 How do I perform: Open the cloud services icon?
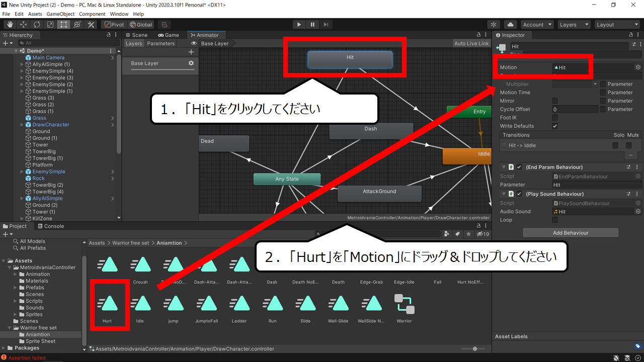click(x=511, y=24)
